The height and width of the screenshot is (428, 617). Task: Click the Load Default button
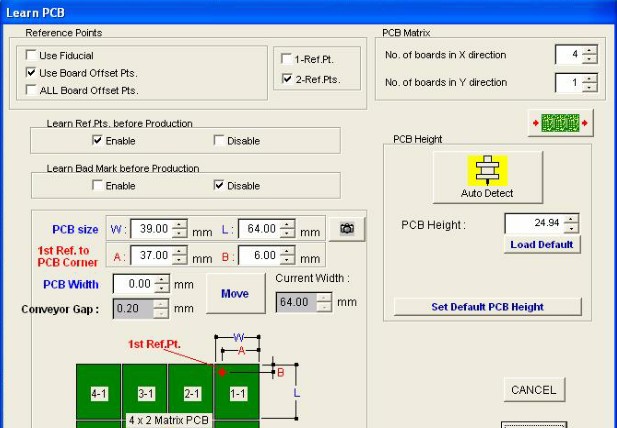click(x=541, y=244)
